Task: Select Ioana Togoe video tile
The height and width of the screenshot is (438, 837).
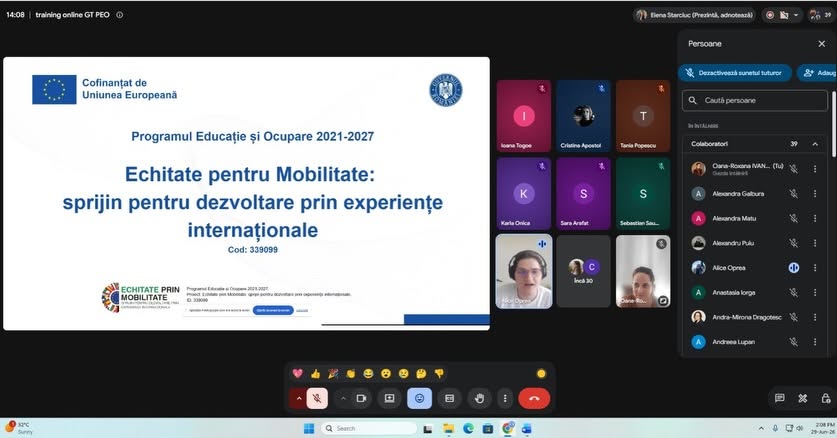Action: [x=524, y=116]
